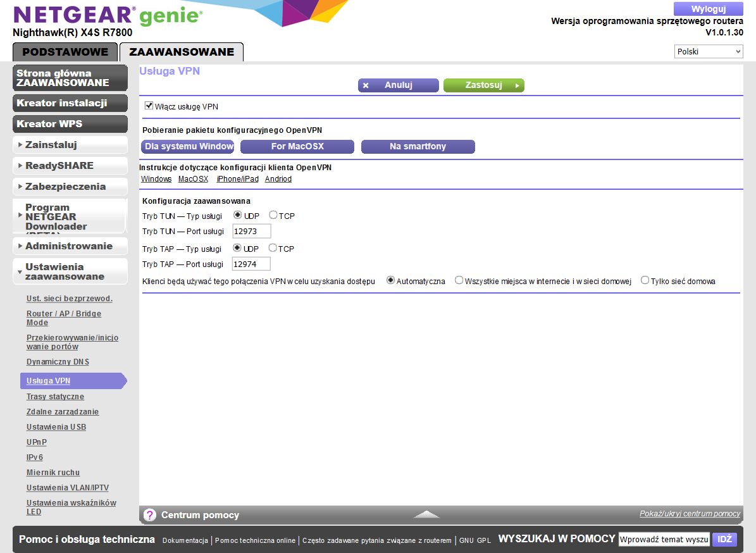
Task: Click the NETGEAR genie logo
Action: [x=108, y=15]
